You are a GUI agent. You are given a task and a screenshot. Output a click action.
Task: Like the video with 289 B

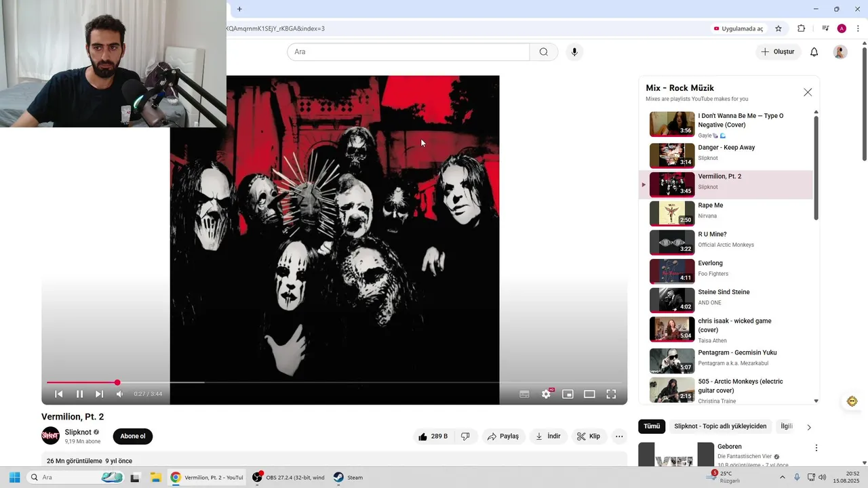[433, 436]
